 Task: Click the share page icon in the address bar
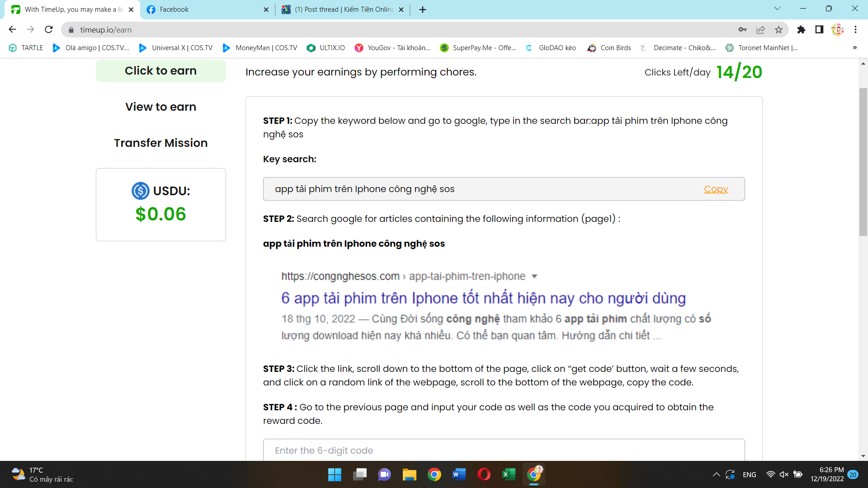click(x=760, y=30)
